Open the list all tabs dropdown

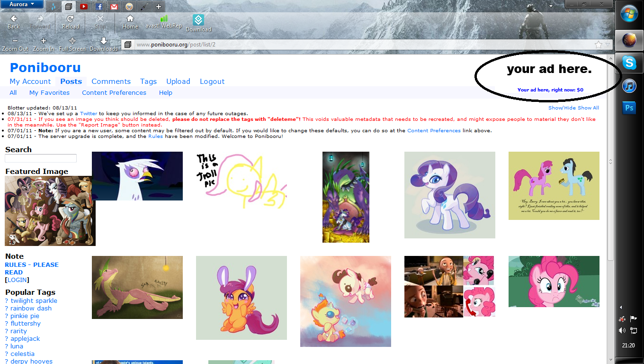pos(551,6)
